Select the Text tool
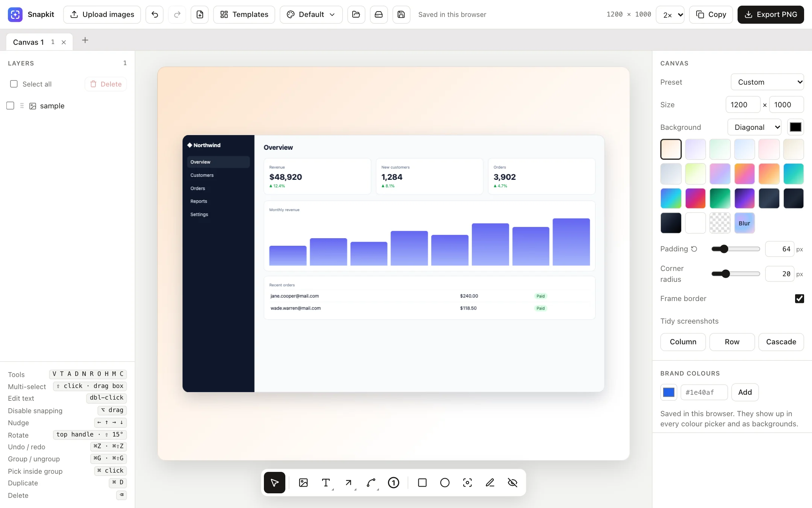This screenshot has height=508, width=812. point(326,482)
